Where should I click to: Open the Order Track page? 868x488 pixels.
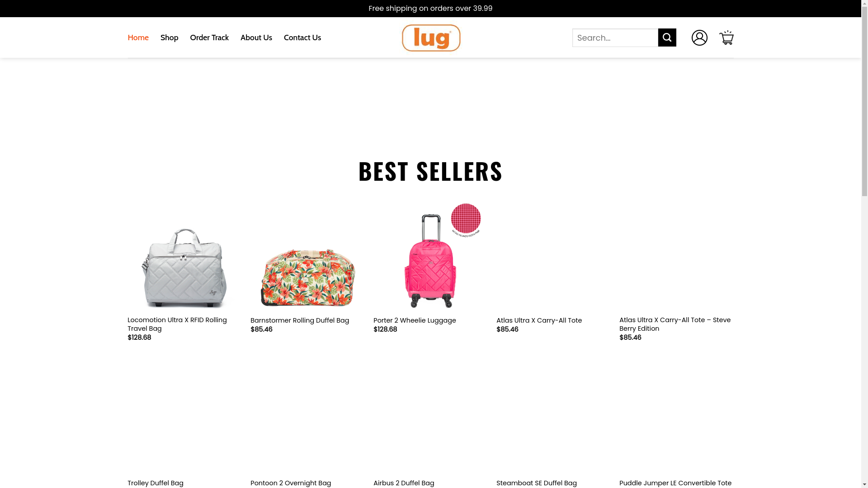pyautogui.click(x=209, y=38)
